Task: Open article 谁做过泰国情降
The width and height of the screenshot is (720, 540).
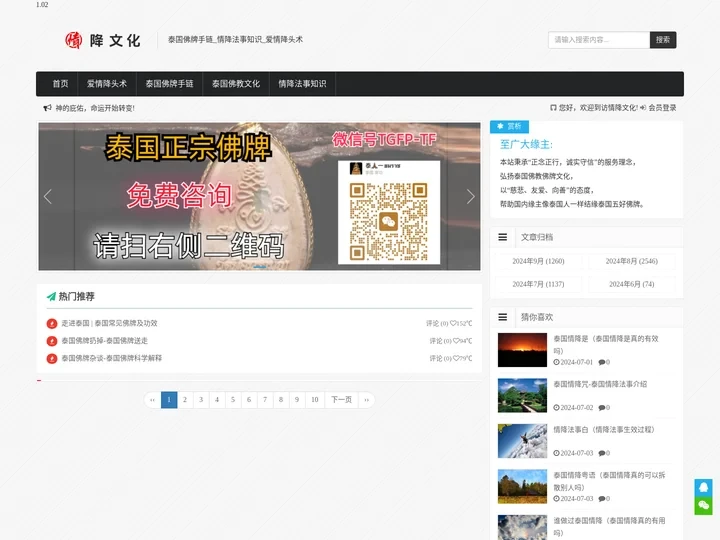Action: [609, 527]
